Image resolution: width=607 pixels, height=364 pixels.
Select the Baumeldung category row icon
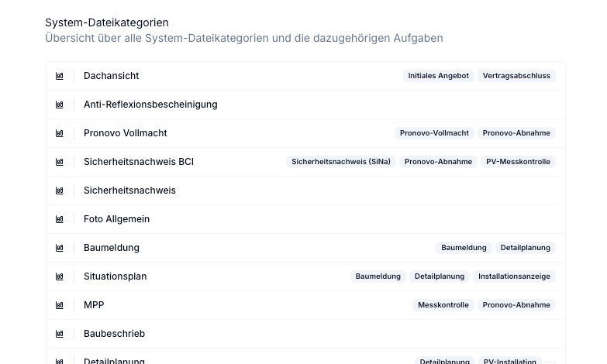[59, 248]
